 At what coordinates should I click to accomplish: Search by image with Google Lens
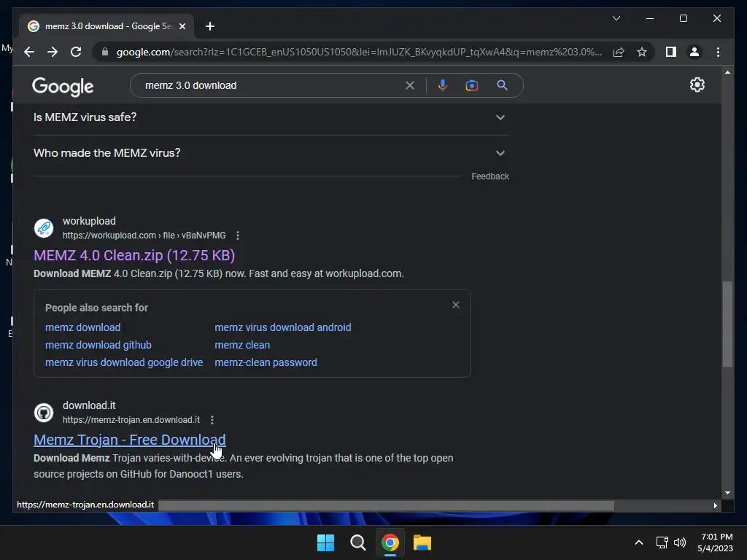[x=472, y=85]
